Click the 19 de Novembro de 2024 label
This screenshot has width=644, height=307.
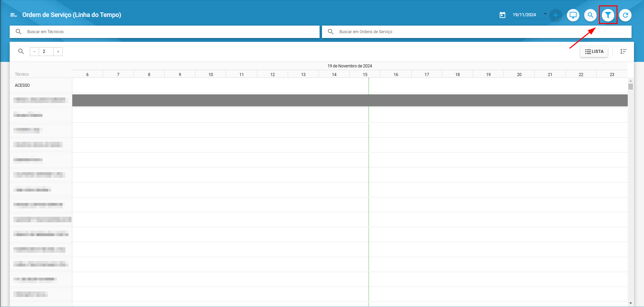(350, 66)
